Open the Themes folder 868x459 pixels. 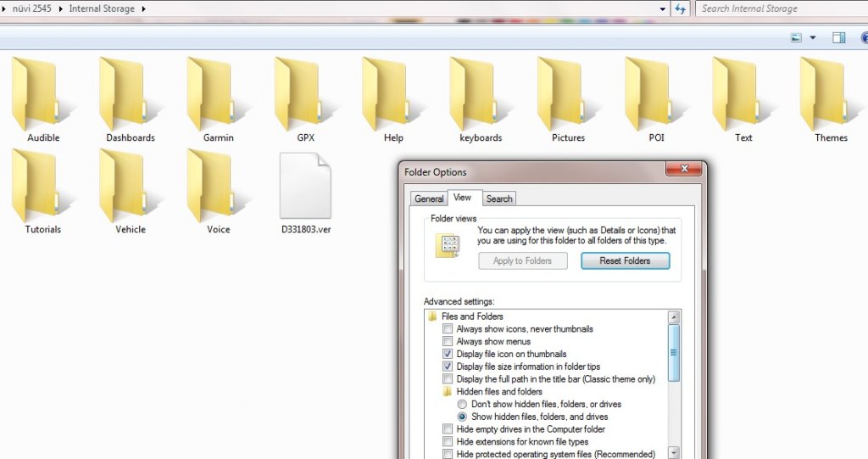tap(831, 100)
